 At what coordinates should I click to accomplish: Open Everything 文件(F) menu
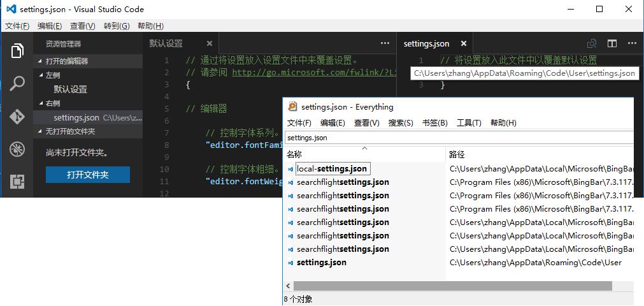[299, 123]
